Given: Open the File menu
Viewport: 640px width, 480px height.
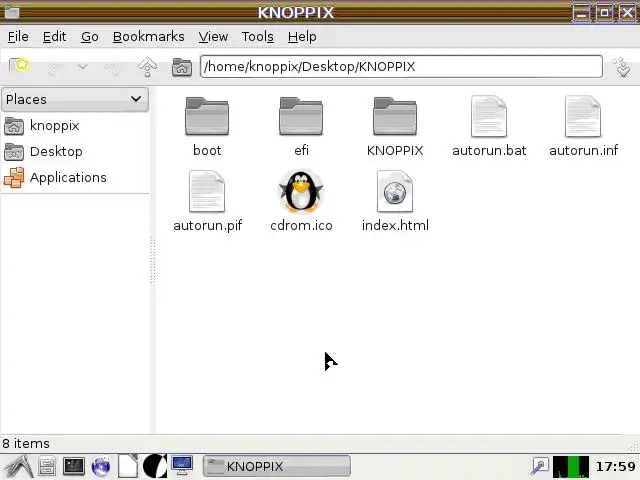Looking at the screenshot, I should click(18, 37).
